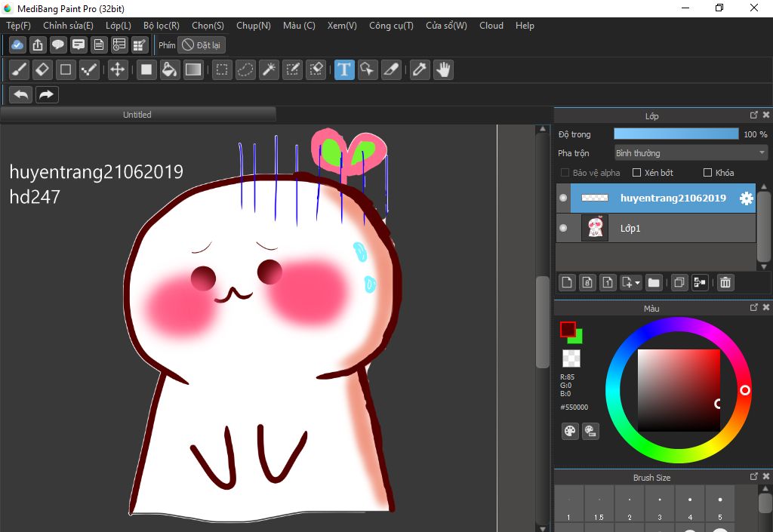Activate the Magic Wand tool
Image resolution: width=773 pixels, height=532 pixels.
[x=269, y=70]
